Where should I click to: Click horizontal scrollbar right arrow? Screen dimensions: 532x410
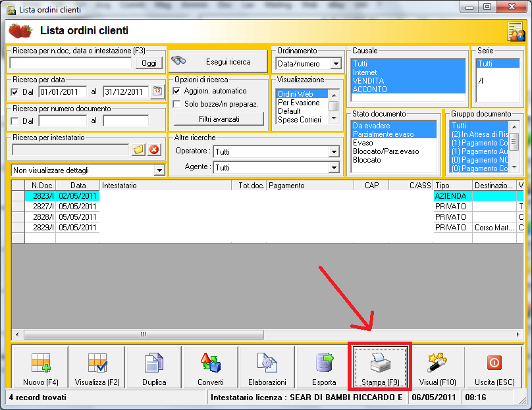click(x=518, y=334)
